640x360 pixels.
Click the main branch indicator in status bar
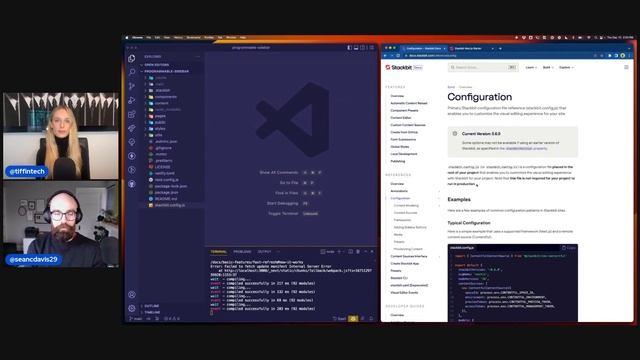tap(136, 319)
